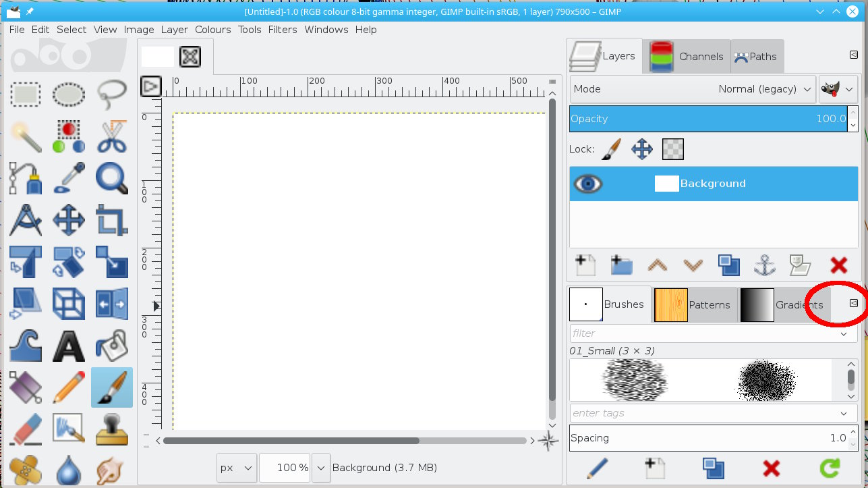Choose the Bucket Fill tool
The image size is (868, 488).
point(112,346)
